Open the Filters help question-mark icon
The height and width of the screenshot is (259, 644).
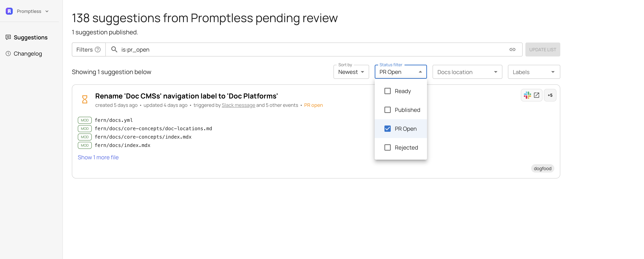point(98,49)
